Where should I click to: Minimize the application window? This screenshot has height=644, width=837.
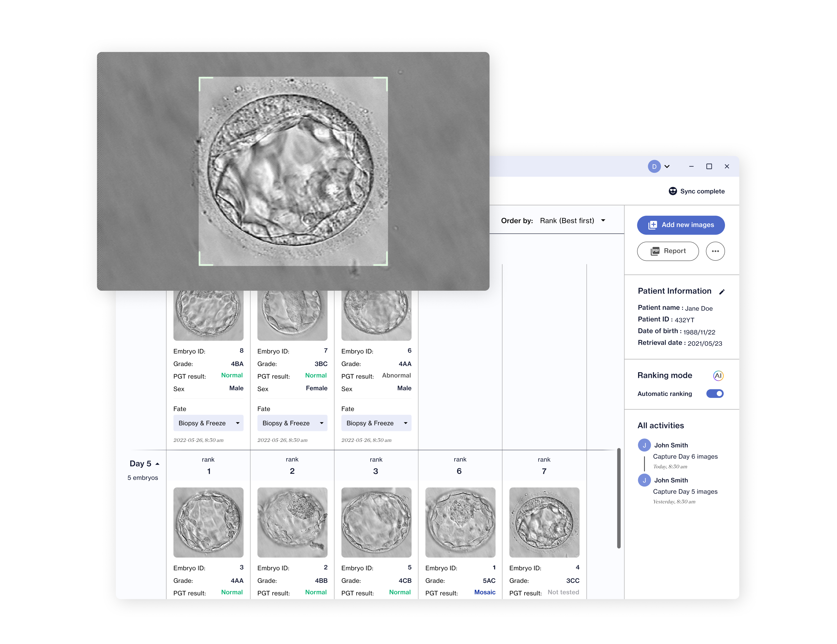coord(691,166)
